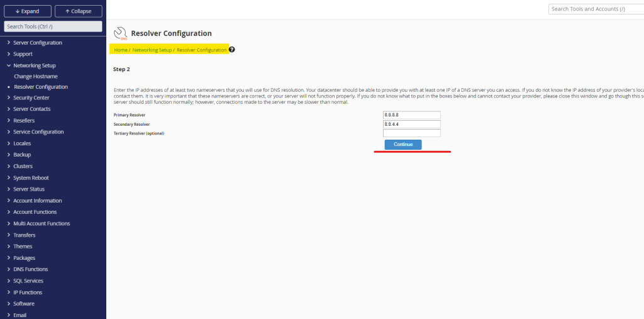Image resolution: width=644 pixels, height=319 pixels.
Task: Expand the DNS Functions section
Action: coord(31,269)
